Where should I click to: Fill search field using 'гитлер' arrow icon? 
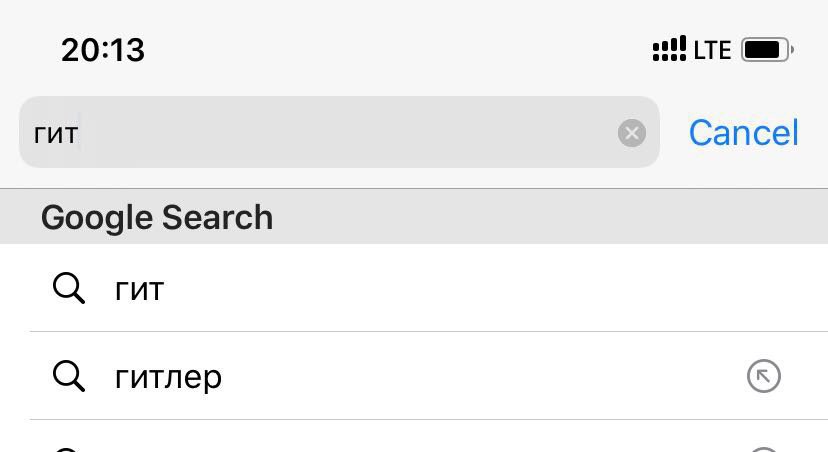[764, 376]
